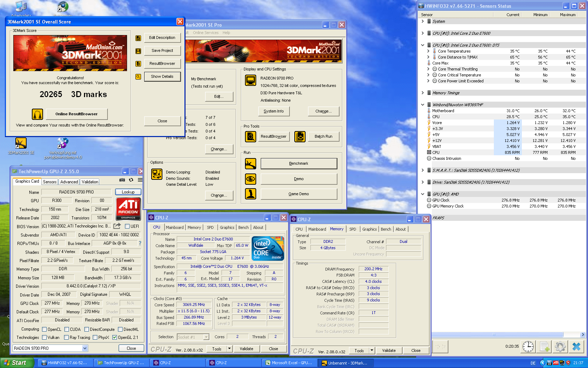Switch to the Sensors tab in GPU-Z
The height and width of the screenshot is (368, 588).
click(50, 182)
